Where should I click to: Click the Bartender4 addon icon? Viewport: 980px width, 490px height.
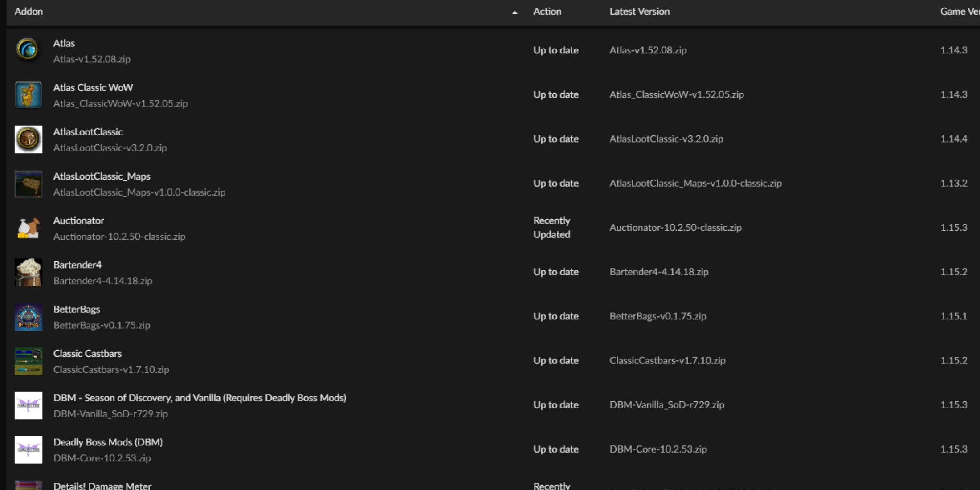[x=28, y=272]
